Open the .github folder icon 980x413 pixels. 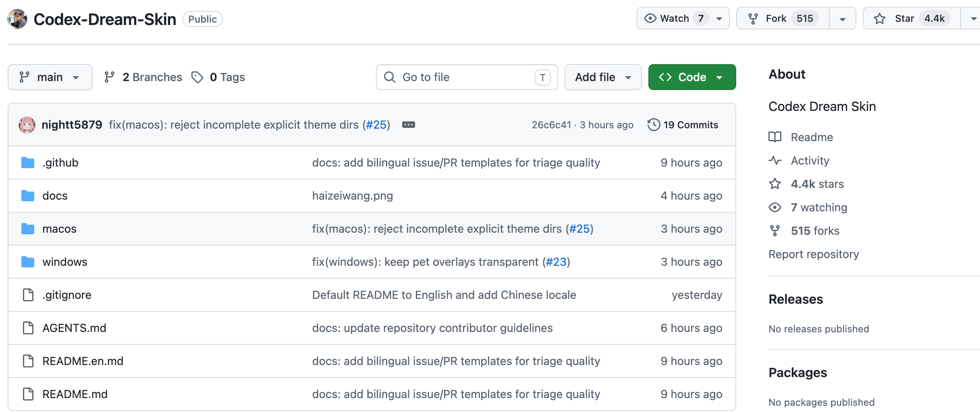click(28, 163)
